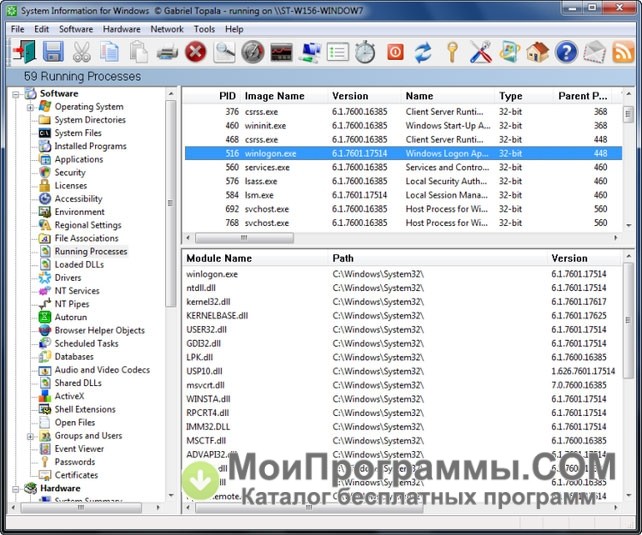Click module list vertical scrollbar thumb

pyautogui.click(x=628, y=321)
